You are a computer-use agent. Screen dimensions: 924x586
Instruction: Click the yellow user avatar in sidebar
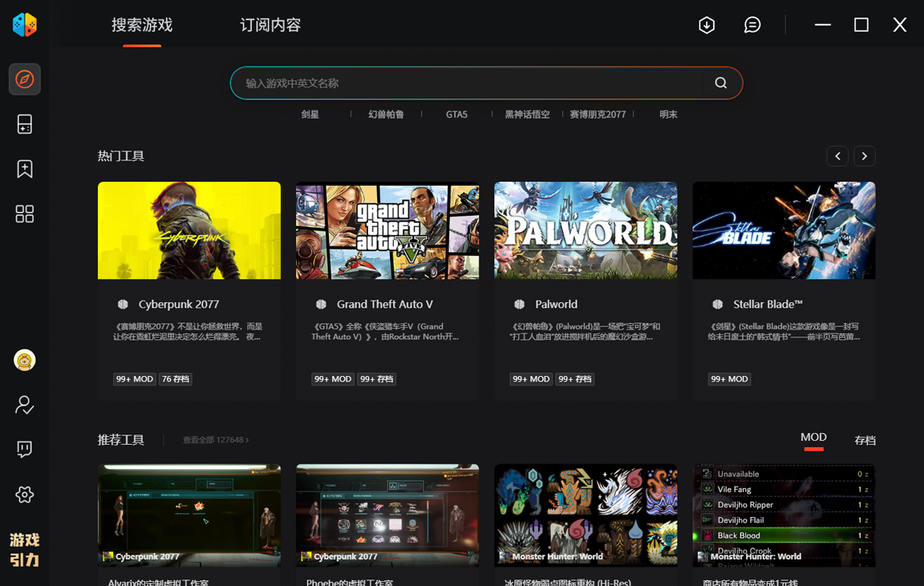(25, 360)
